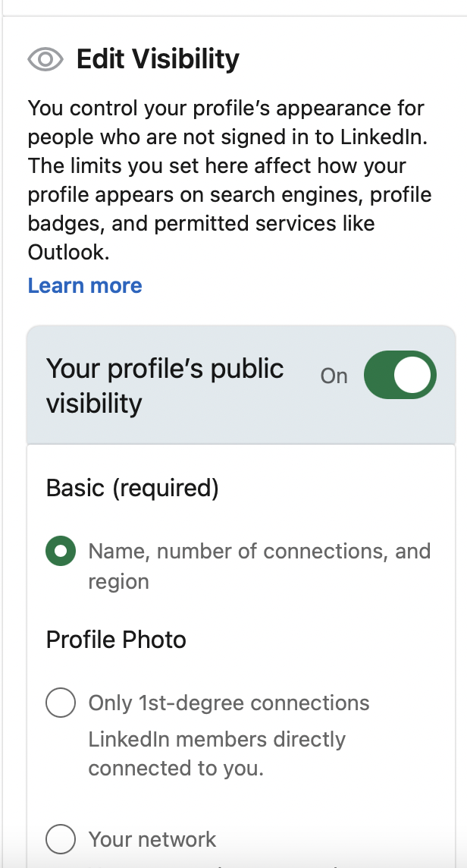The height and width of the screenshot is (868, 467).
Task: Click the gray public visibility header bar
Action: click(241, 385)
